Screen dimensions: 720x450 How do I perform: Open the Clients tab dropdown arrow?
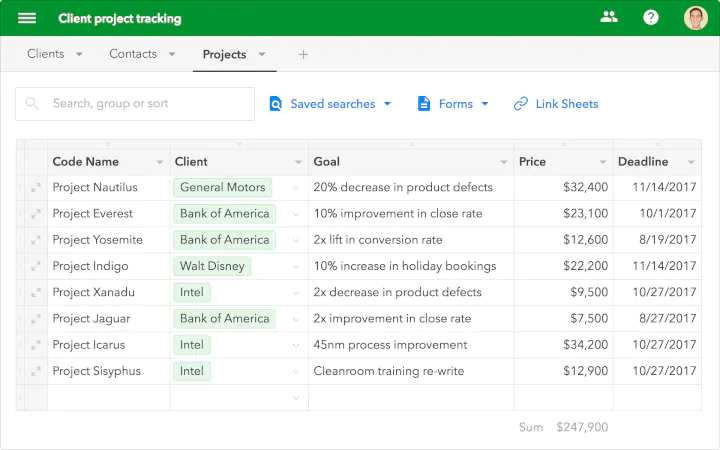[x=79, y=54]
